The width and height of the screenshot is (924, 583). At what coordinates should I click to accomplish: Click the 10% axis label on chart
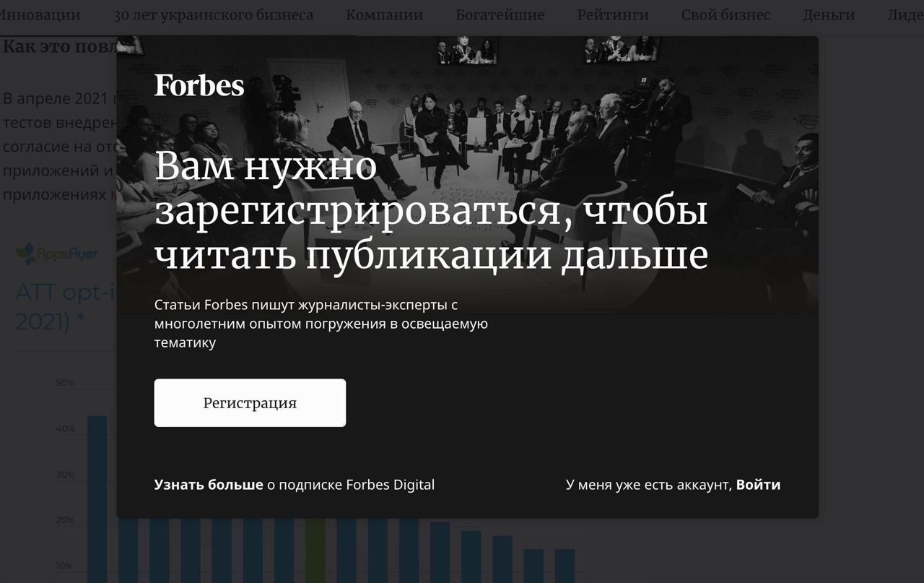[65, 566]
